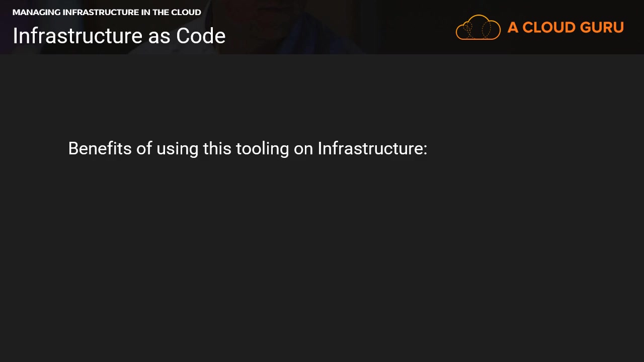Screen dimensions: 644x362
Task: Click the word Benefits in the slide
Action: 100,149
